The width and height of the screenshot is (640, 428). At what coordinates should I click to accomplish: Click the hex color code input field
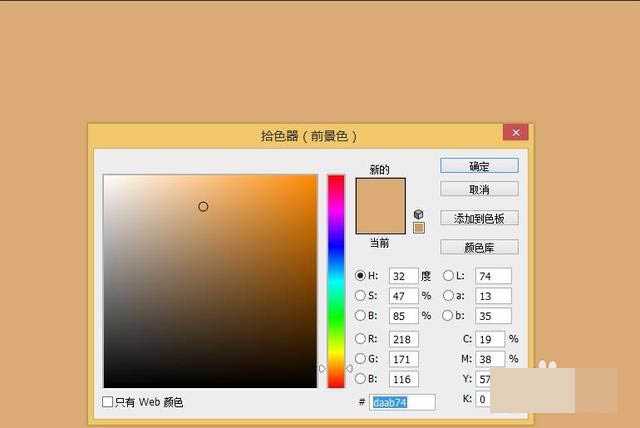[403, 402]
